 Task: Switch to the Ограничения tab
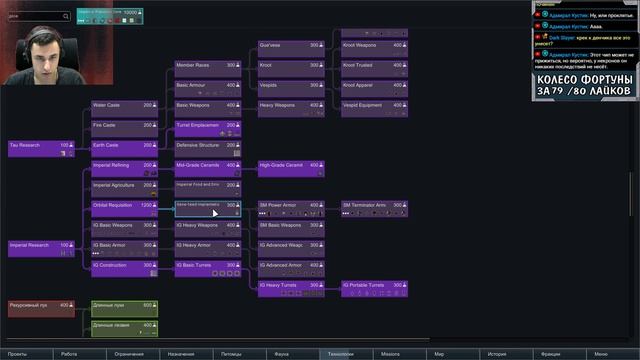pyautogui.click(x=133, y=354)
